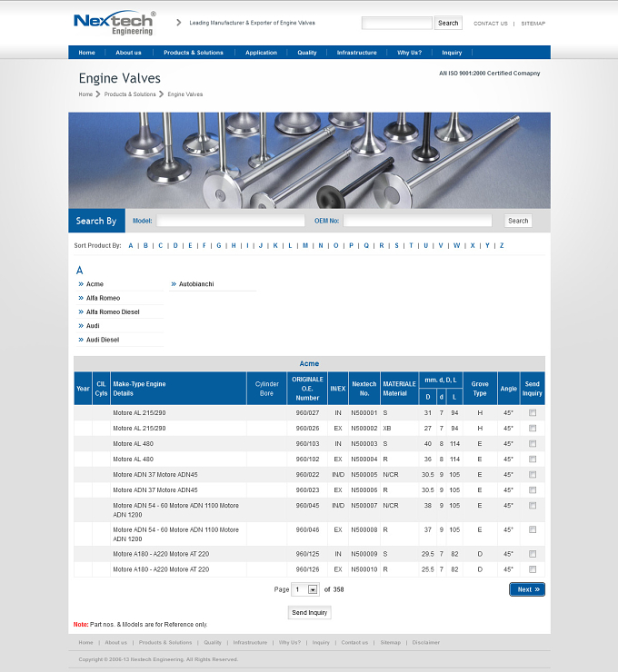Focus the OEM No search field
The height and width of the screenshot is (672, 618).
418,221
